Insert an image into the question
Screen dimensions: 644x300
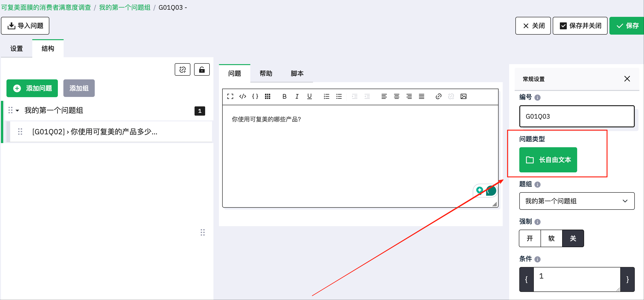pyautogui.click(x=464, y=96)
